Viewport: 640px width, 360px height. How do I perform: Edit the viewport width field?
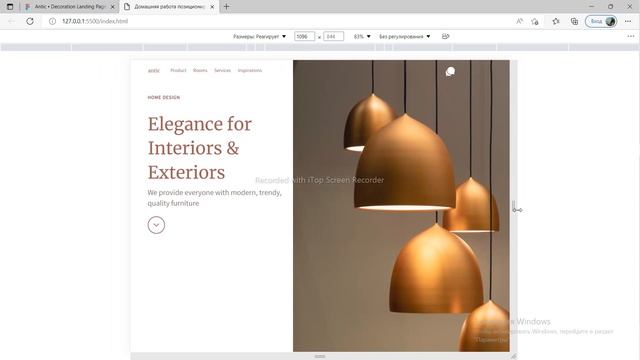pyautogui.click(x=304, y=36)
